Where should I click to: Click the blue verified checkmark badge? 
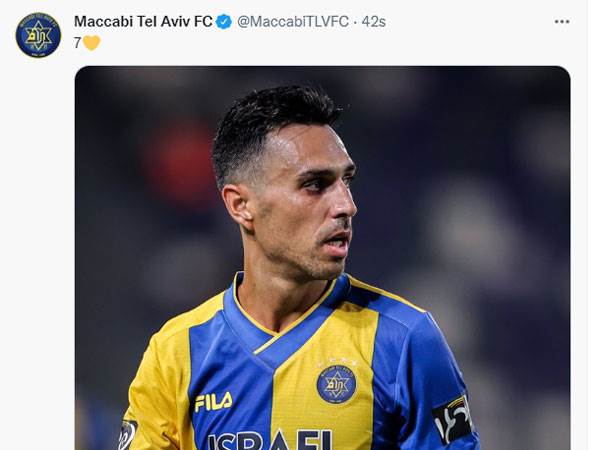[224, 22]
